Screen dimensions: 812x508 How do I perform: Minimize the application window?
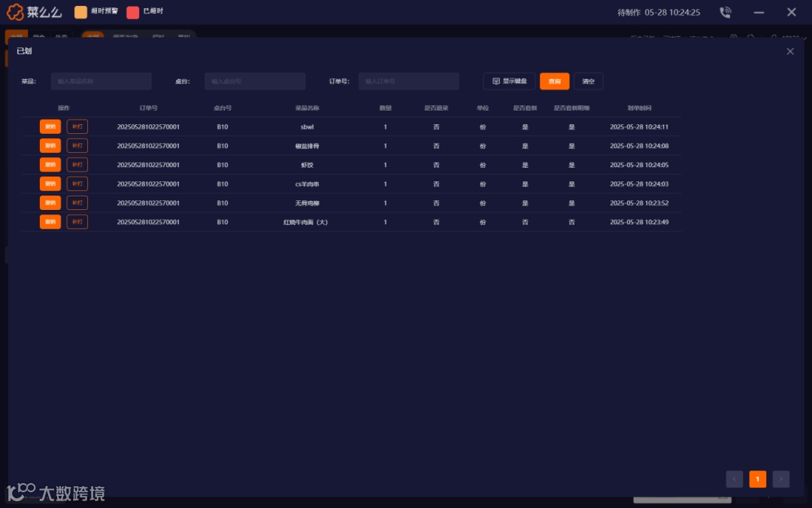pyautogui.click(x=759, y=13)
